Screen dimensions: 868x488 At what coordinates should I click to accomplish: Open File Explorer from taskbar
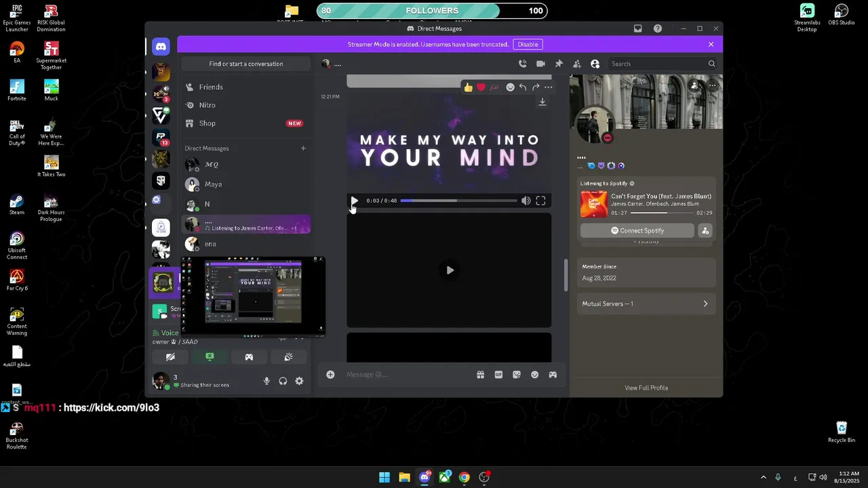404,477
